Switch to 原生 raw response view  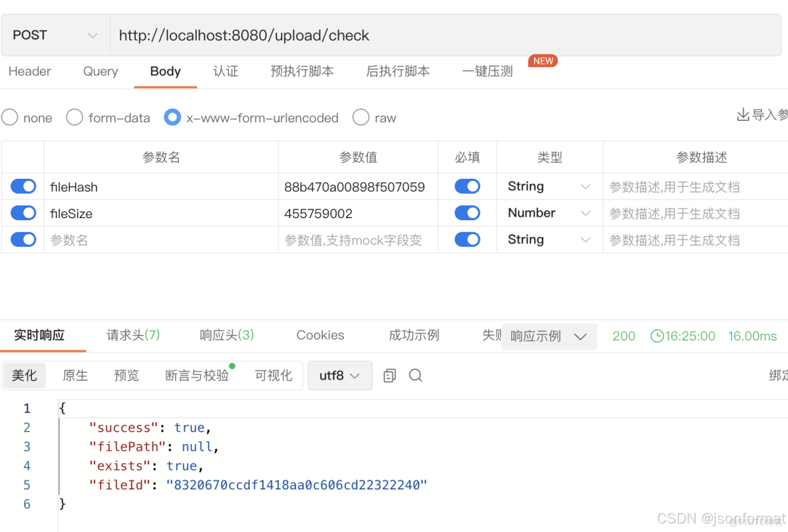[75, 375]
